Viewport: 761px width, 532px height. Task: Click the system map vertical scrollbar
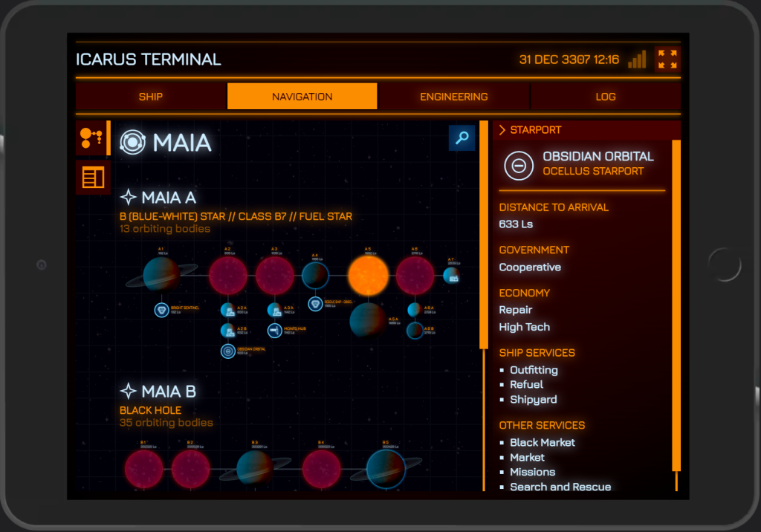(484, 235)
